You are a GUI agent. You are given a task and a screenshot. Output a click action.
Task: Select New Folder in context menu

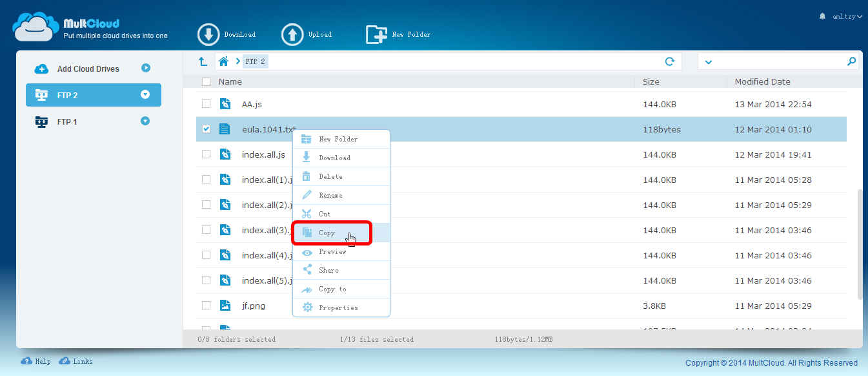tap(341, 139)
